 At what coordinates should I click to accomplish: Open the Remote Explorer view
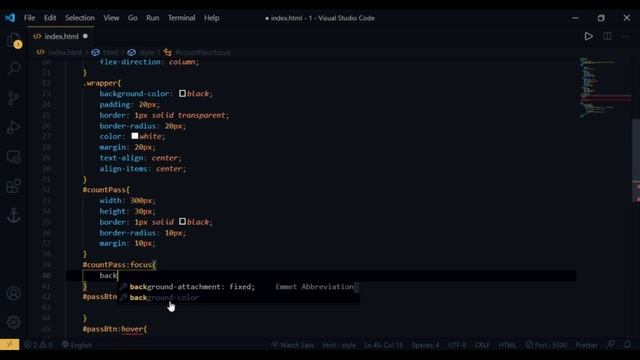[13, 157]
